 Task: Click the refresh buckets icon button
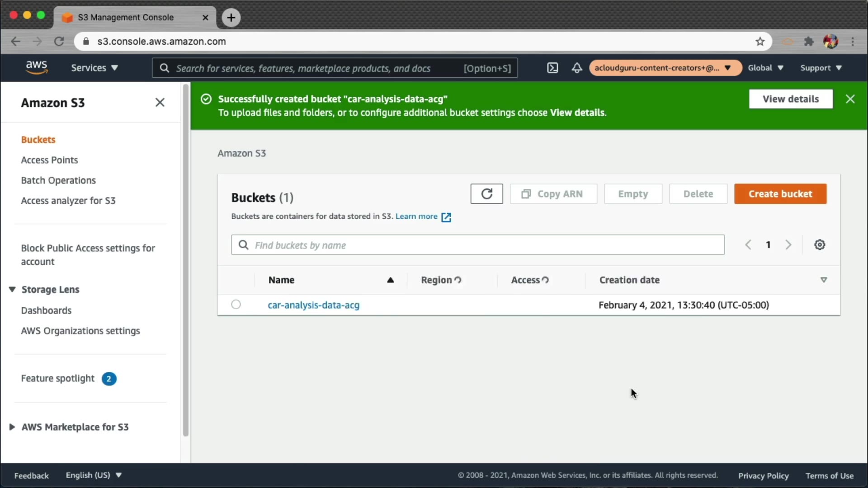tap(486, 194)
